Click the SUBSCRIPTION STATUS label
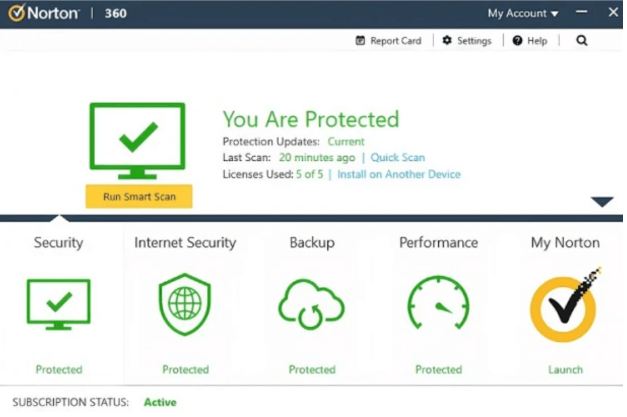Viewport: 627px width, 417px height. tap(71, 402)
